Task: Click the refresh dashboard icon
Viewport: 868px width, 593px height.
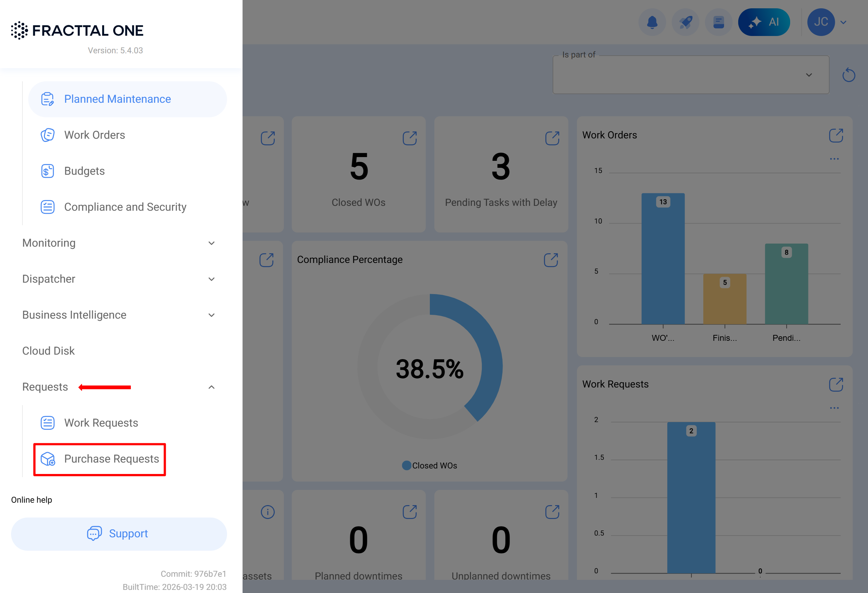Action: coord(848,75)
